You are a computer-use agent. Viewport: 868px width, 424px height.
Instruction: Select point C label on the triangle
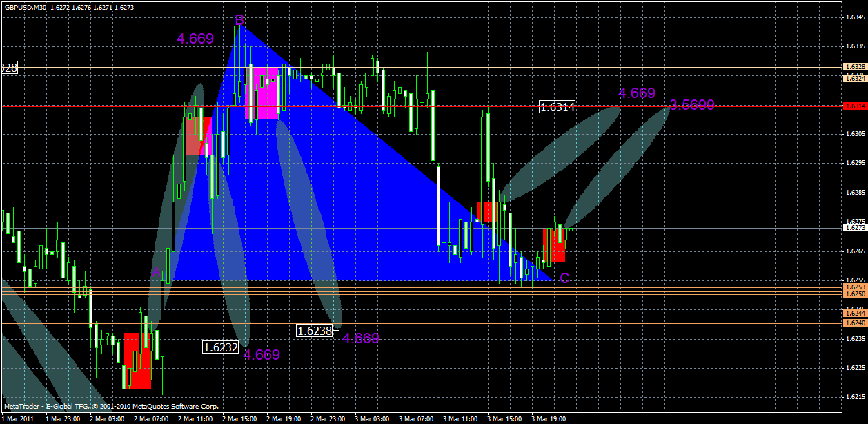(565, 278)
